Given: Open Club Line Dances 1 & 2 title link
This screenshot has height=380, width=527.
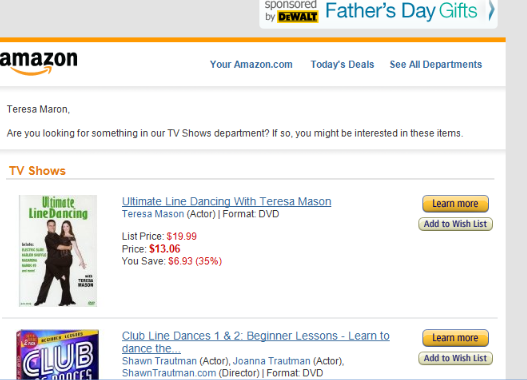Looking at the screenshot, I should [256, 342].
